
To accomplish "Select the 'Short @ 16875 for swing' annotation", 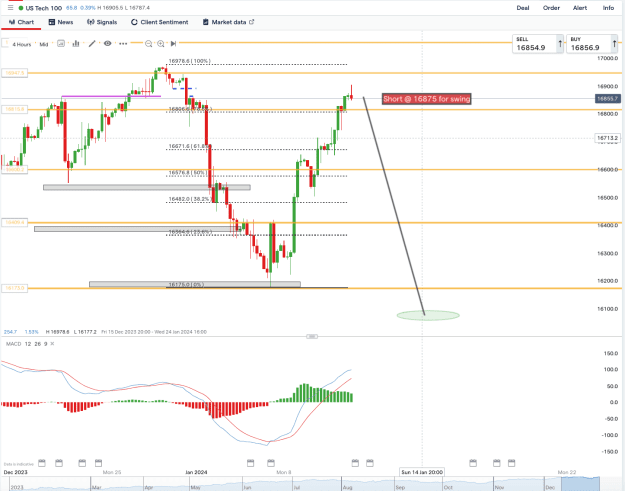I will point(426,99).
